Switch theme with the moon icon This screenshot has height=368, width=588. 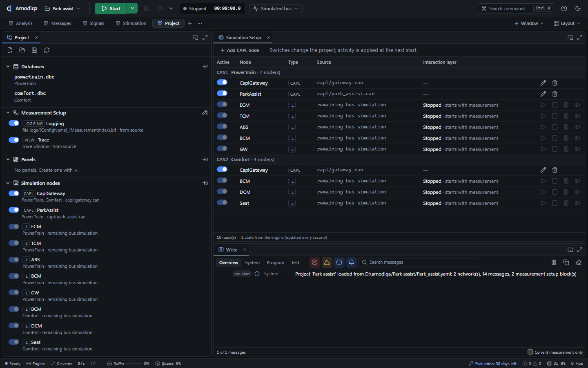click(578, 9)
